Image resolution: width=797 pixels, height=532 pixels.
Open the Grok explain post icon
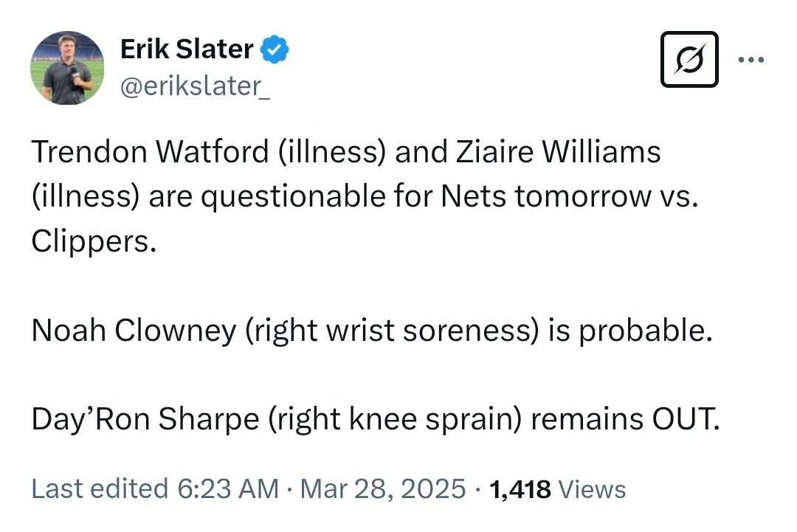point(689,60)
